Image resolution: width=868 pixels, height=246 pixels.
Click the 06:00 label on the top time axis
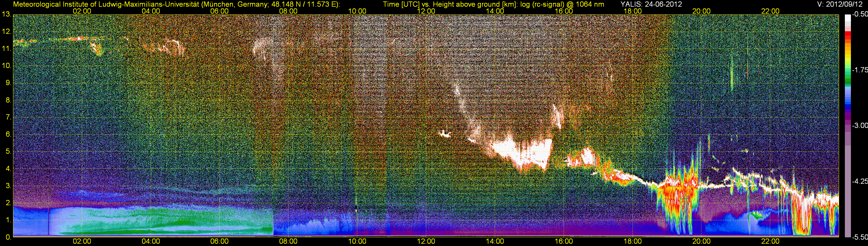tap(219, 11)
